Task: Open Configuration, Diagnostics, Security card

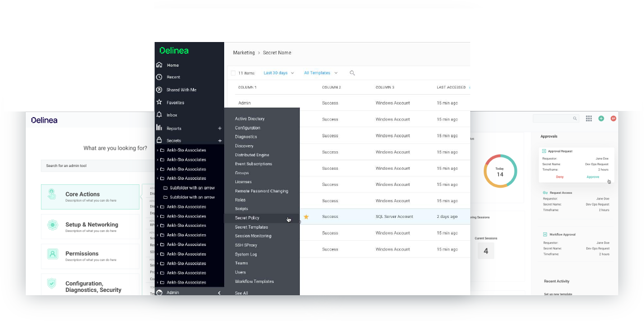Action: tap(90, 285)
